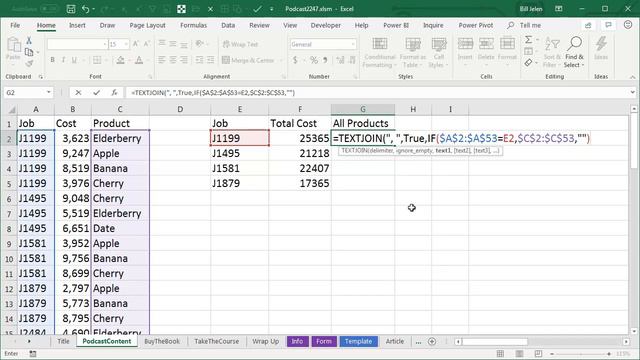Click Page Layout view status icon
The height and width of the screenshot is (360, 640).
point(519,354)
